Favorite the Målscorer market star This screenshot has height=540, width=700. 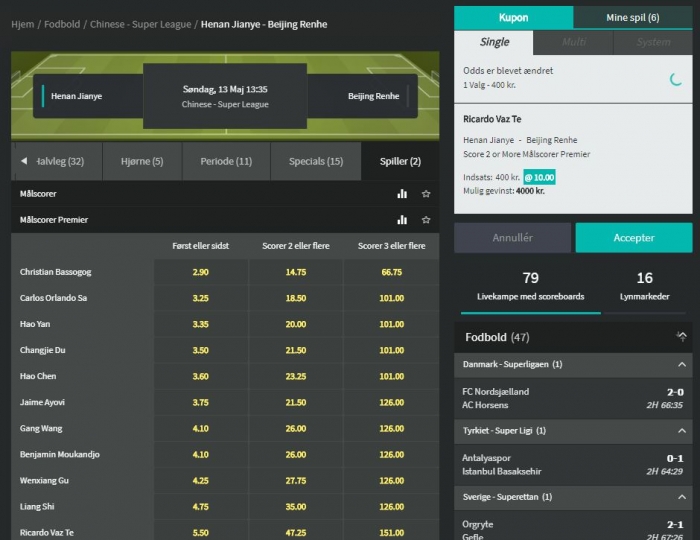[x=426, y=194]
